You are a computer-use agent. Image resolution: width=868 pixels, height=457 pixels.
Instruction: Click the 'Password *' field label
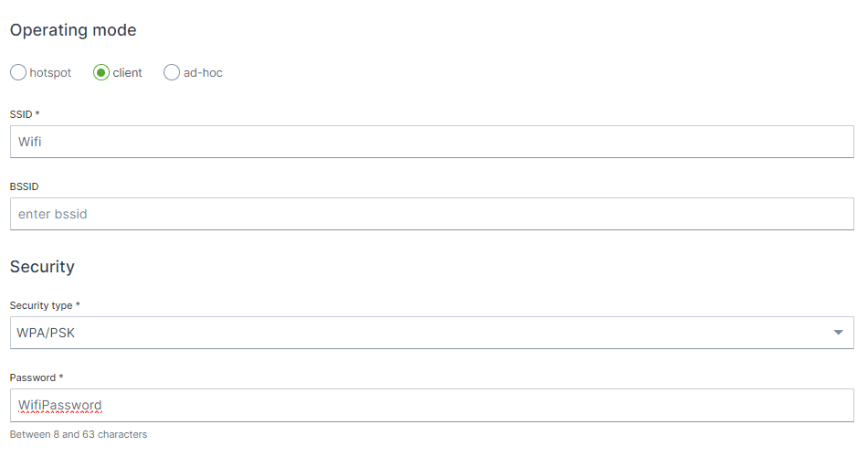click(36, 377)
